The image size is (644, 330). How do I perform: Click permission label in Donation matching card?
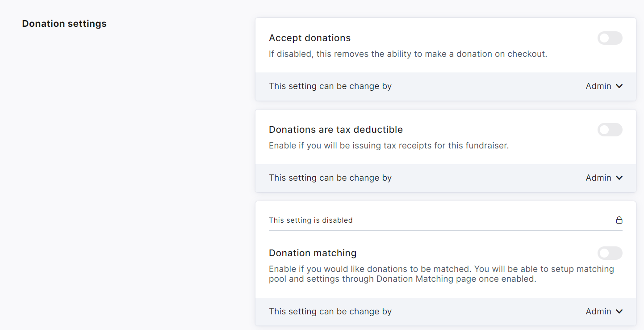click(330, 312)
